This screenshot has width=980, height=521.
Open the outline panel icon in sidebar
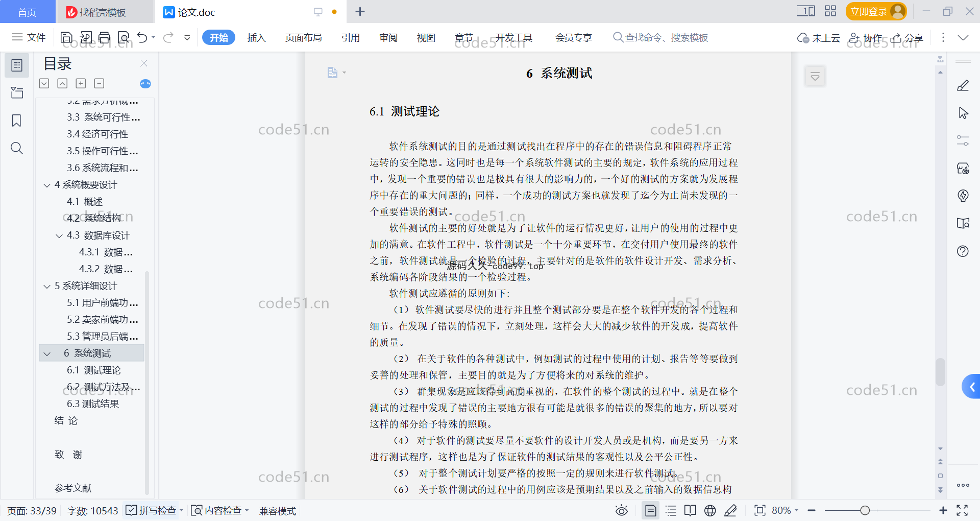[17, 65]
